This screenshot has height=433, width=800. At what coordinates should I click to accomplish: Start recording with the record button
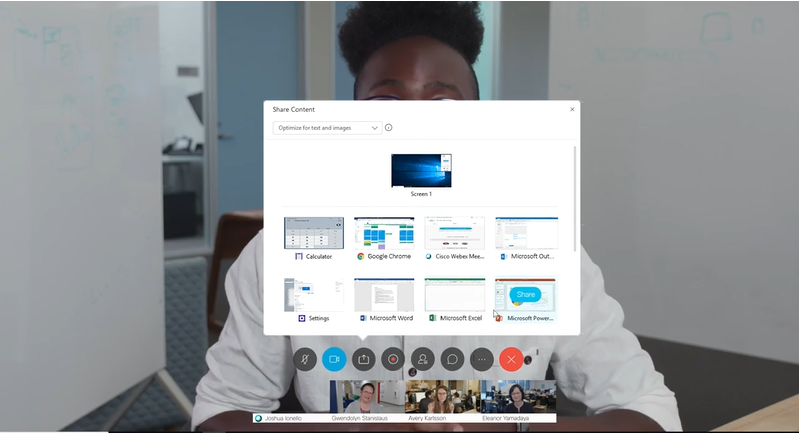(393, 360)
